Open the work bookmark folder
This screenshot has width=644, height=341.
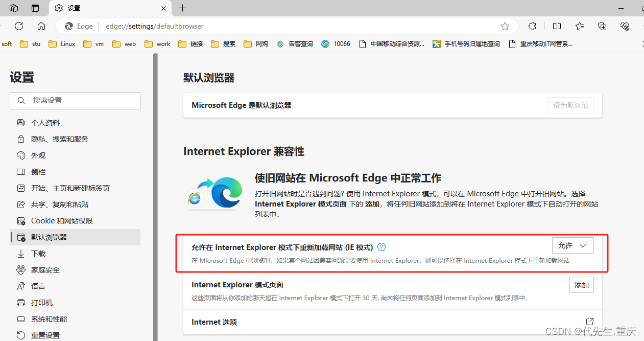[x=157, y=44]
